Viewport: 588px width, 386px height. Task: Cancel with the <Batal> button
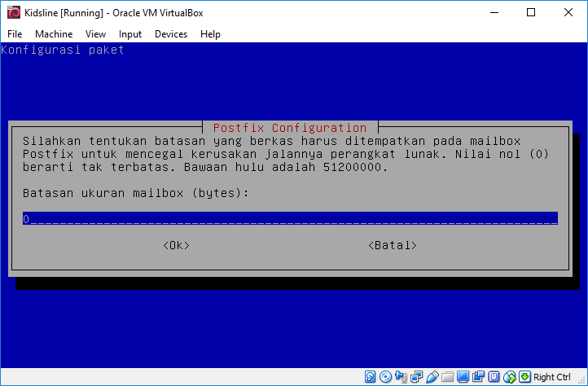pyautogui.click(x=393, y=245)
